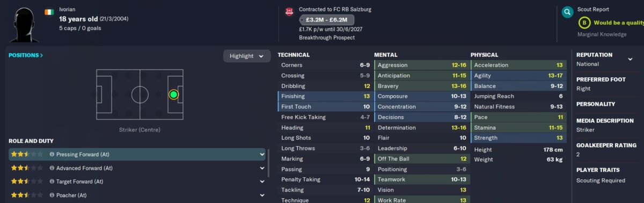Click the info icon beside Advanced Forward
This screenshot has height=203, width=644.
(52, 168)
